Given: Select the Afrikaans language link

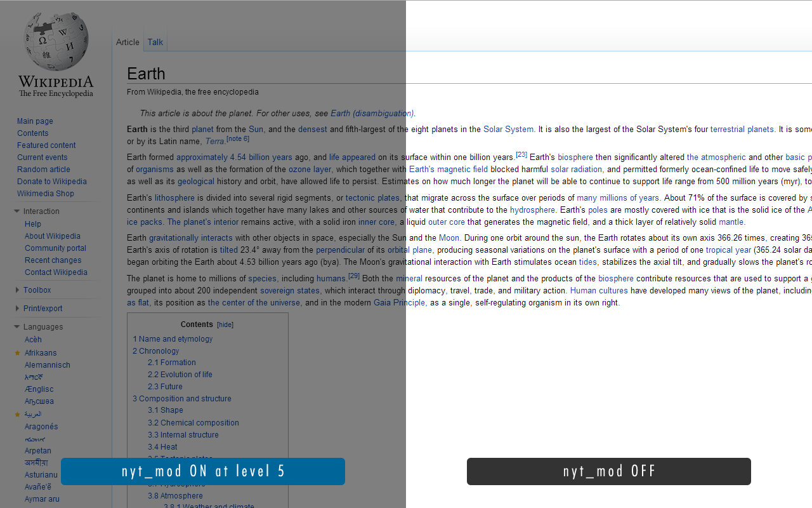Looking at the screenshot, I should (41, 353).
